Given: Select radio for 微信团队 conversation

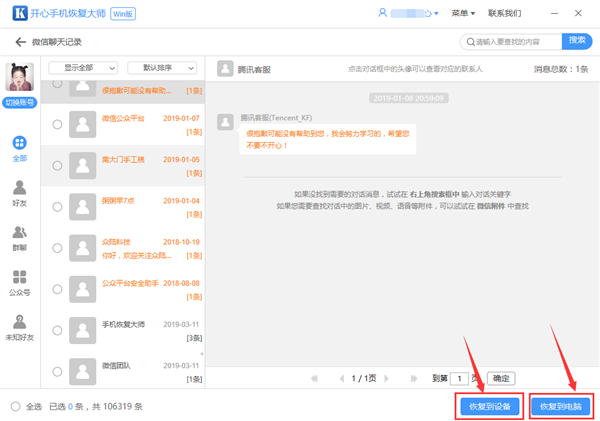Looking at the screenshot, I should 57,372.
